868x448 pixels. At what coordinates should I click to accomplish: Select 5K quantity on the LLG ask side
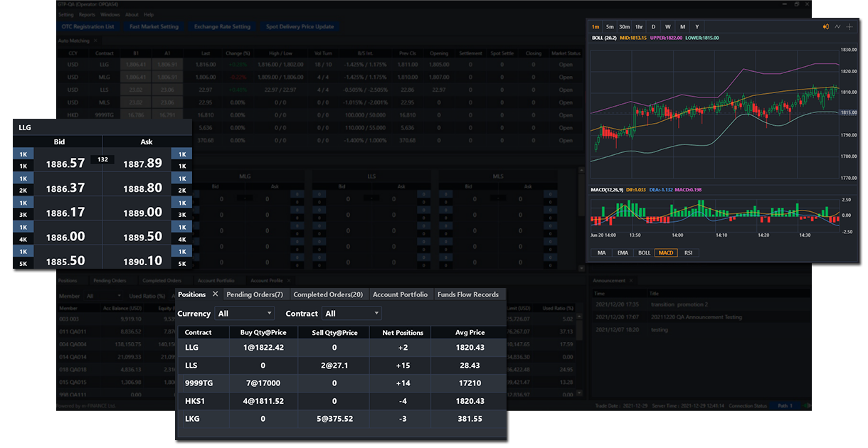(x=182, y=264)
